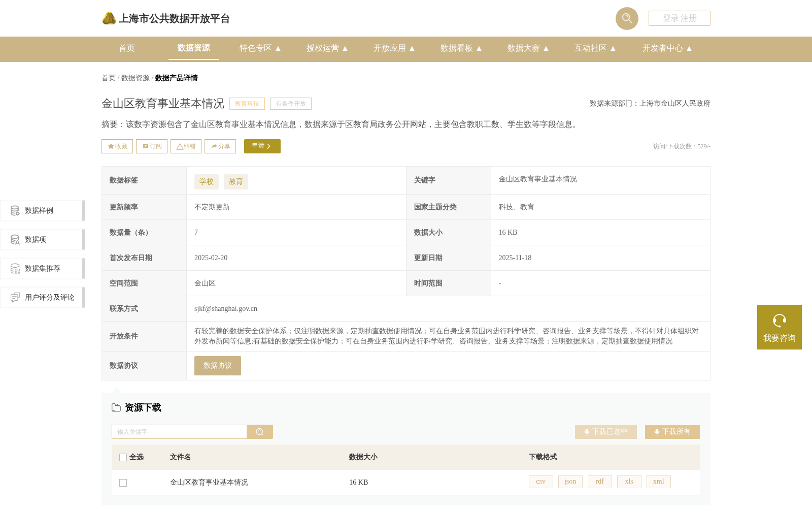Click 首页 breadcrumb link
The width and height of the screenshot is (812, 508).
(109, 78)
